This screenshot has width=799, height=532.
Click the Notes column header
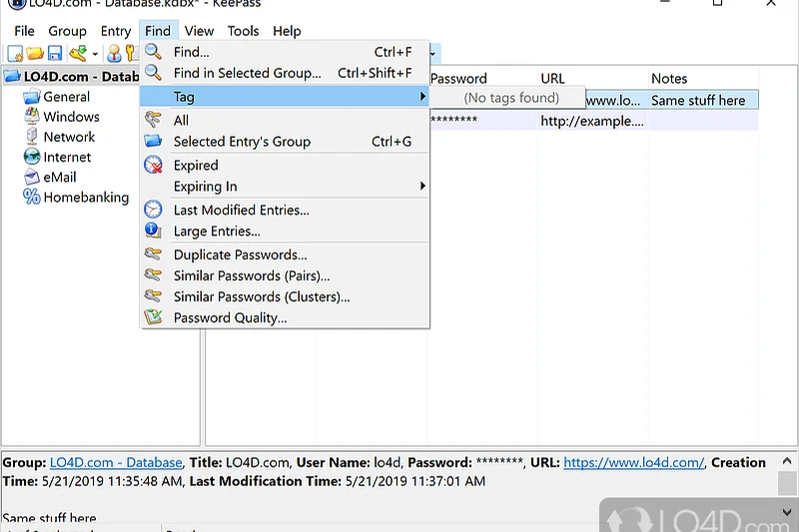coord(703,78)
